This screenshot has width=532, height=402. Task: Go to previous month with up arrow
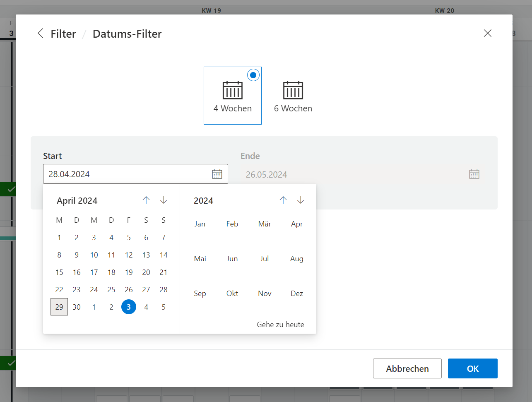[x=146, y=200]
